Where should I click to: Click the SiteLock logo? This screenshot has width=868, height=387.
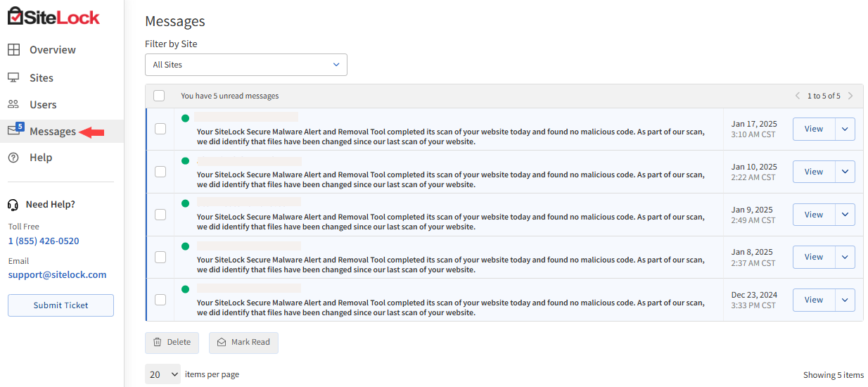coord(53,16)
